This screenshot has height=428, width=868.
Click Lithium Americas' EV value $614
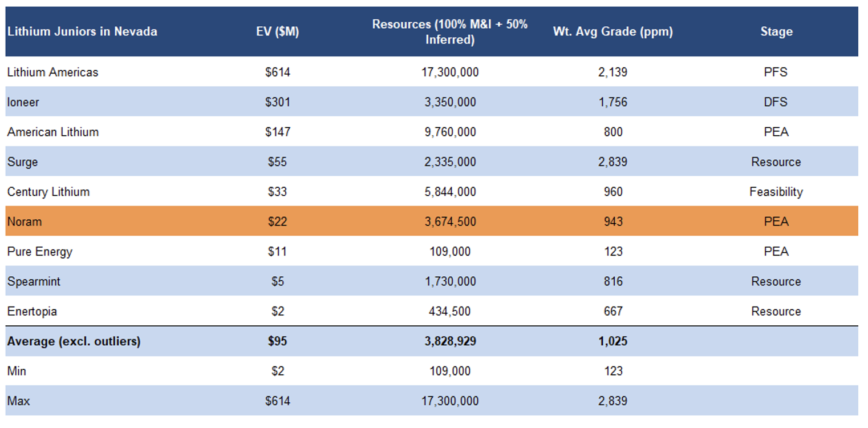pyautogui.click(x=278, y=72)
